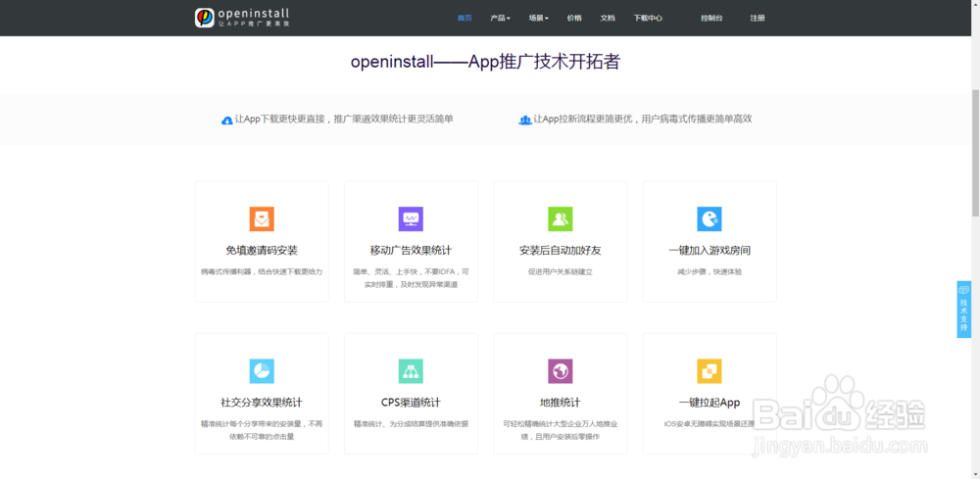The width and height of the screenshot is (980, 479).
Task: Open the 一键加入游戏房间 card title
Action: (710, 251)
